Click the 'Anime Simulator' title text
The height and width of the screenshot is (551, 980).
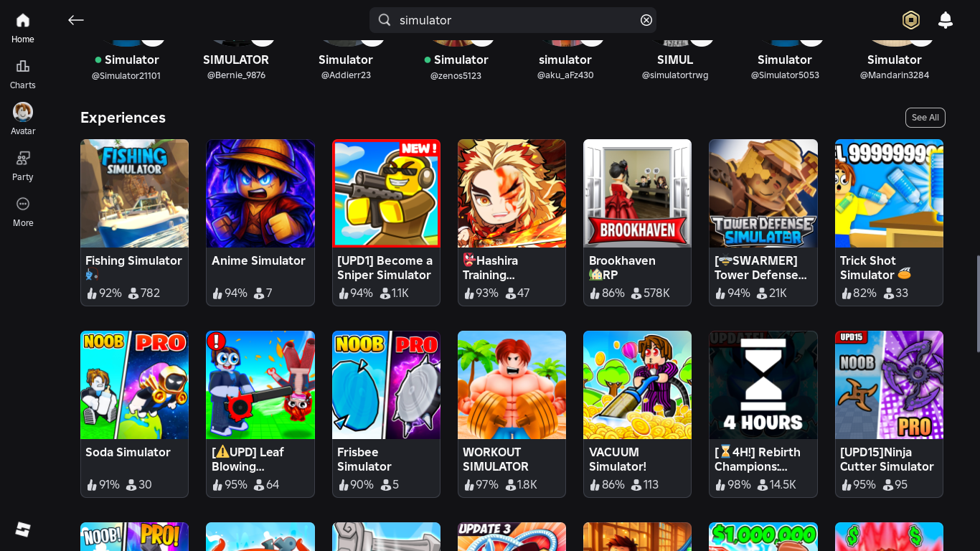click(258, 261)
